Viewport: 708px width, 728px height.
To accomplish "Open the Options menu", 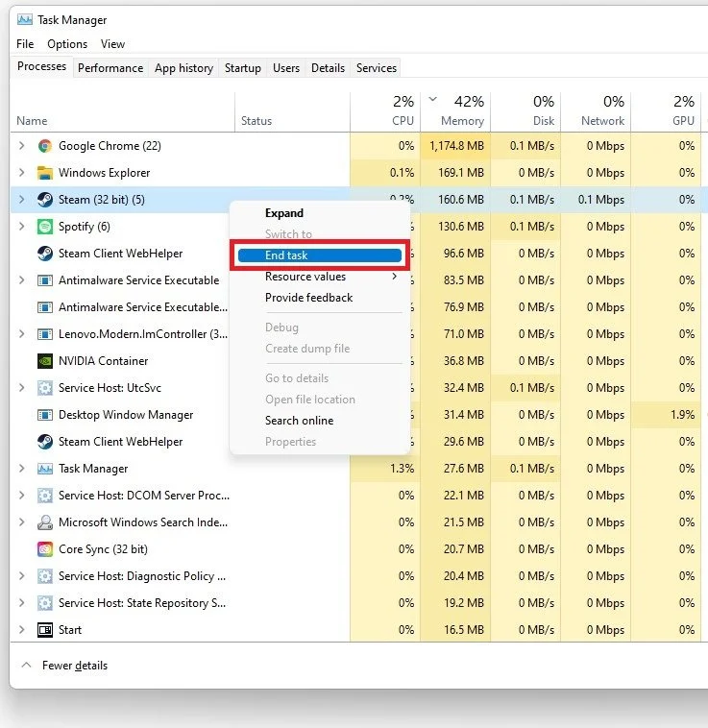I will click(67, 44).
